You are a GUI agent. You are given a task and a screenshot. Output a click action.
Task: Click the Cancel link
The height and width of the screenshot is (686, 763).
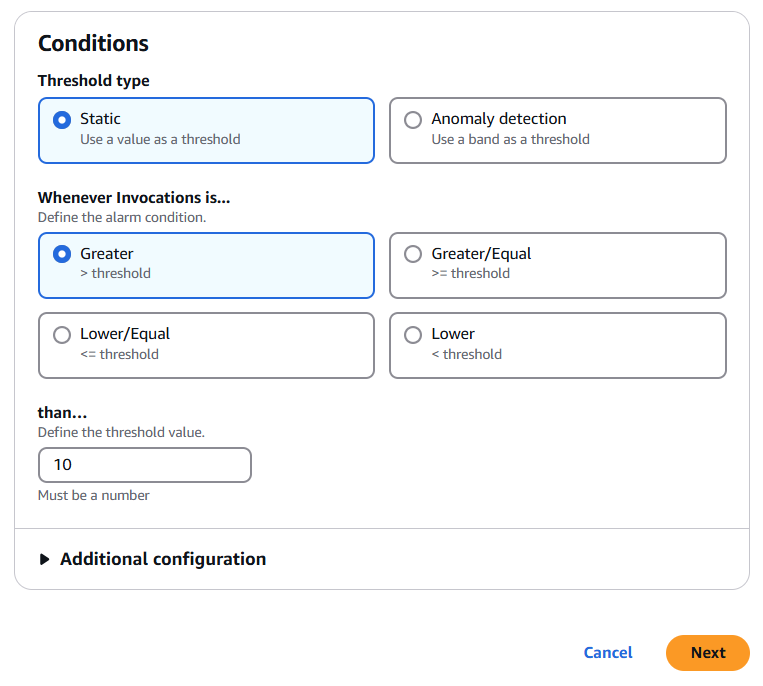coord(608,652)
